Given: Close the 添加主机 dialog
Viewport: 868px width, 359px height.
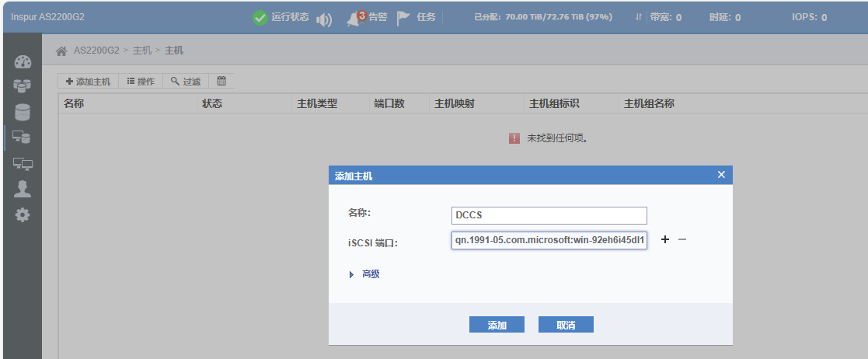Looking at the screenshot, I should tap(721, 174).
